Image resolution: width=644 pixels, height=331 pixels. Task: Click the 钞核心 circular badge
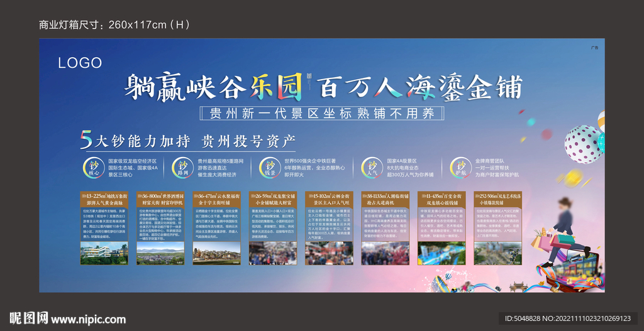pos(94,168)
